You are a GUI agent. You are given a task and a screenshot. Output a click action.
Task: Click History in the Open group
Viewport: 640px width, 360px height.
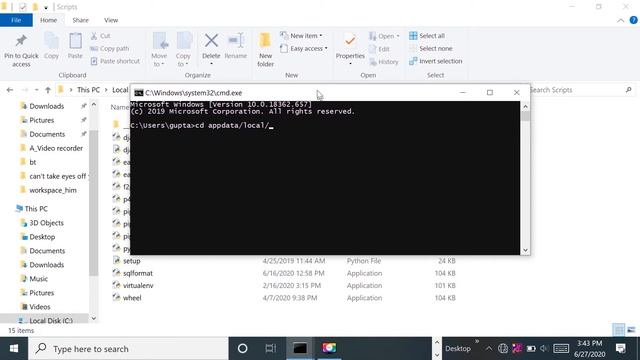pos(383,62)
